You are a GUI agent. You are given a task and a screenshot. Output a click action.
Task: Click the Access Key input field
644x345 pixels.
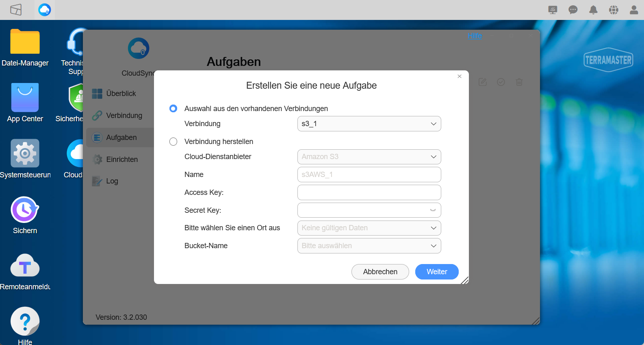click(x=369, y=192)
